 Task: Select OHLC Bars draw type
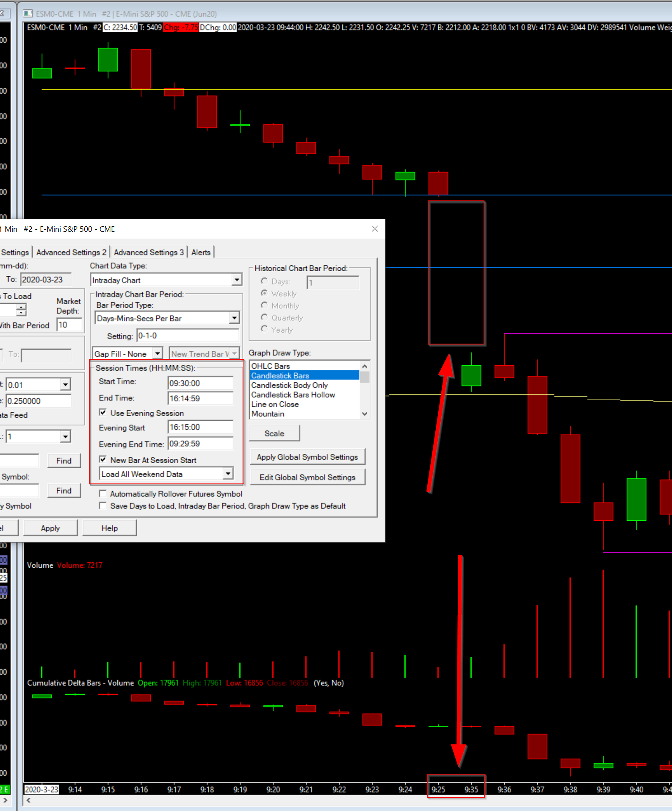[304, 366]
